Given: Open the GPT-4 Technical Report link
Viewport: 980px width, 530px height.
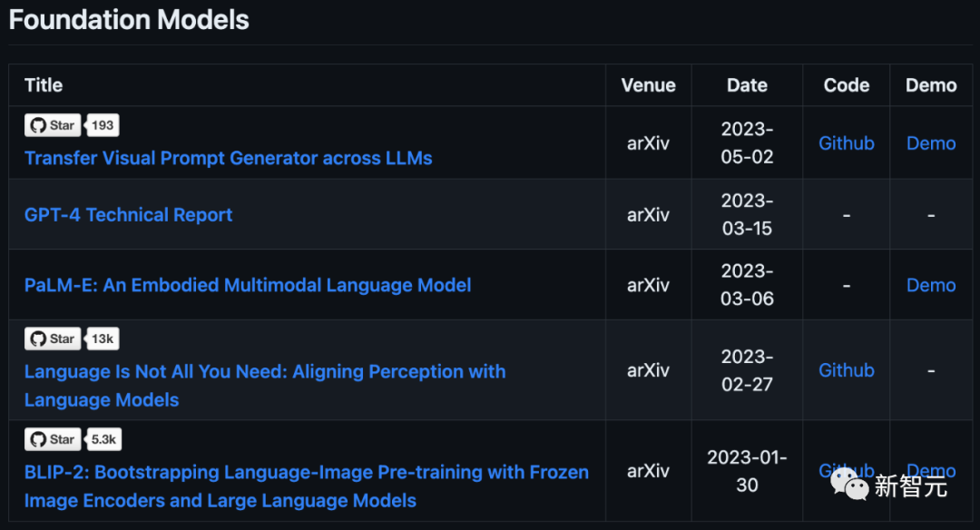Looking at the screenshot, I should (x=128, y=215).
